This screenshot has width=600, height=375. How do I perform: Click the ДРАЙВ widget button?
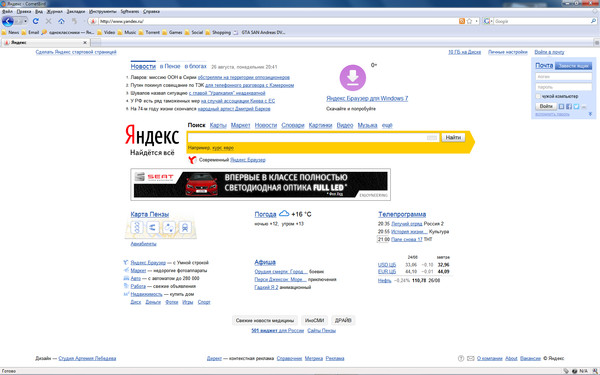click(343, 320)
